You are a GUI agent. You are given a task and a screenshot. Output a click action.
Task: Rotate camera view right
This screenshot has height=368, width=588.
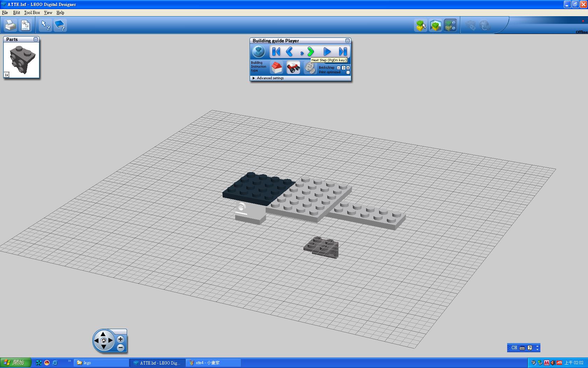pos(111,340)
